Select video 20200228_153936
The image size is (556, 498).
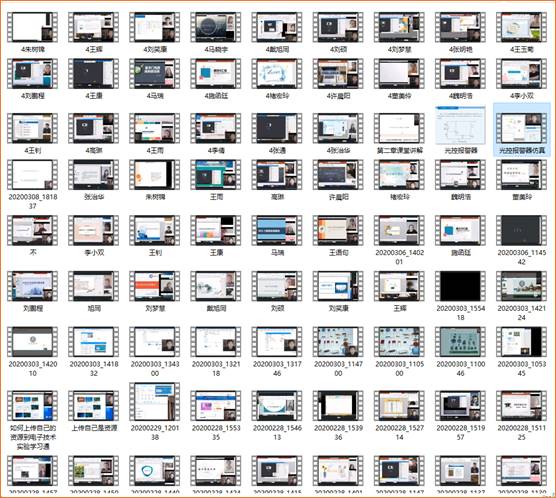(x=338, y=416)
